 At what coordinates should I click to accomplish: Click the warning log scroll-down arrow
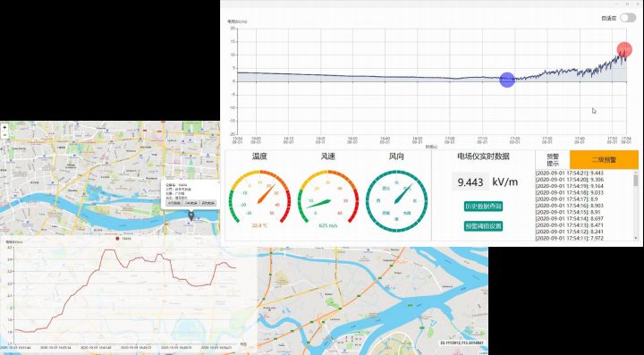636,239
